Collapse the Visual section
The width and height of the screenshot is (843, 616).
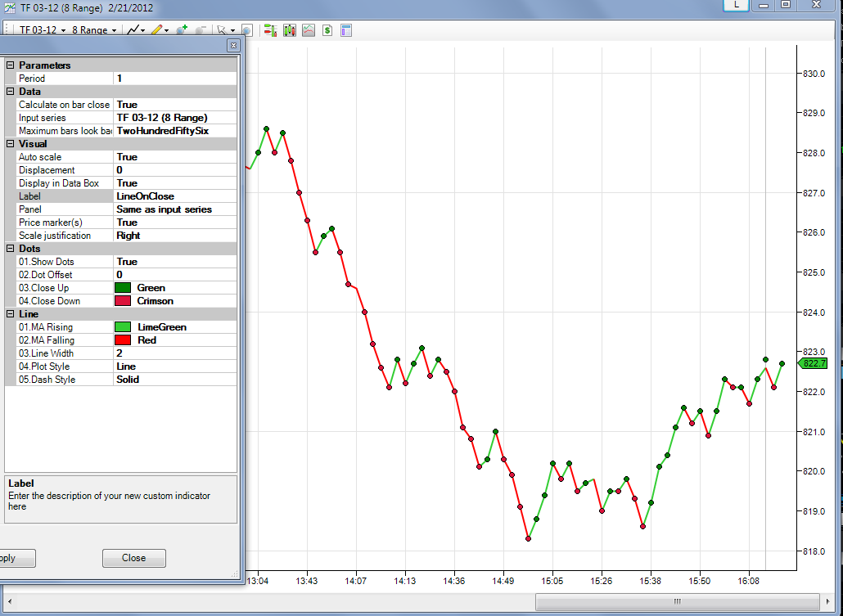[10, 143]
